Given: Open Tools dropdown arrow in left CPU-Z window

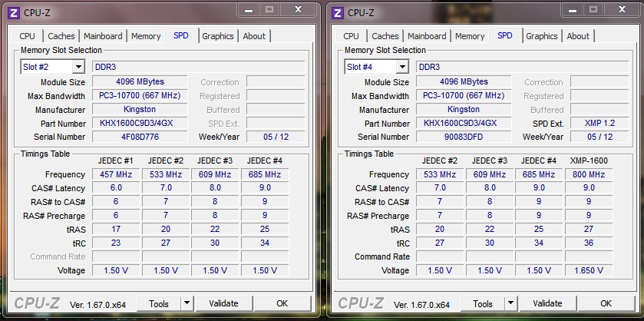Looking at the screenshot, I should pos(187,303).
